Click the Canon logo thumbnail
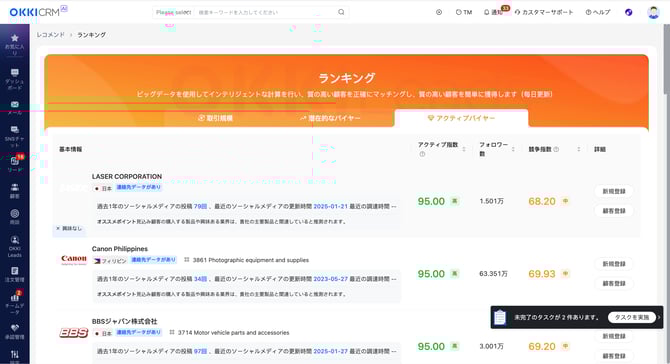 73,259
